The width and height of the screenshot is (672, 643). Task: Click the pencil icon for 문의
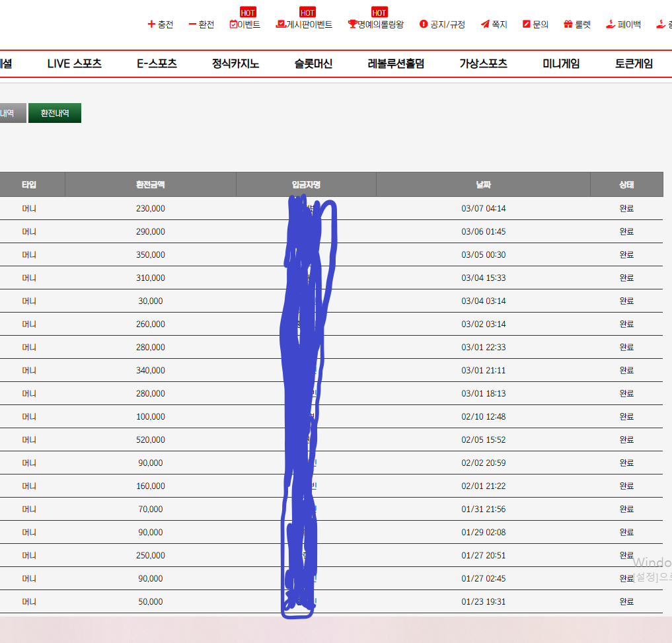click(x=526, y=24)
